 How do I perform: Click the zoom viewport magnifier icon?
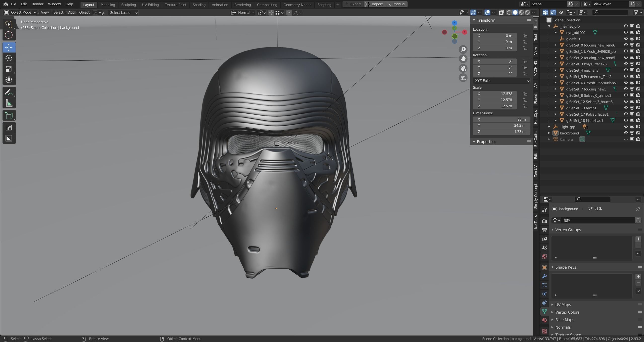(463, 50)
